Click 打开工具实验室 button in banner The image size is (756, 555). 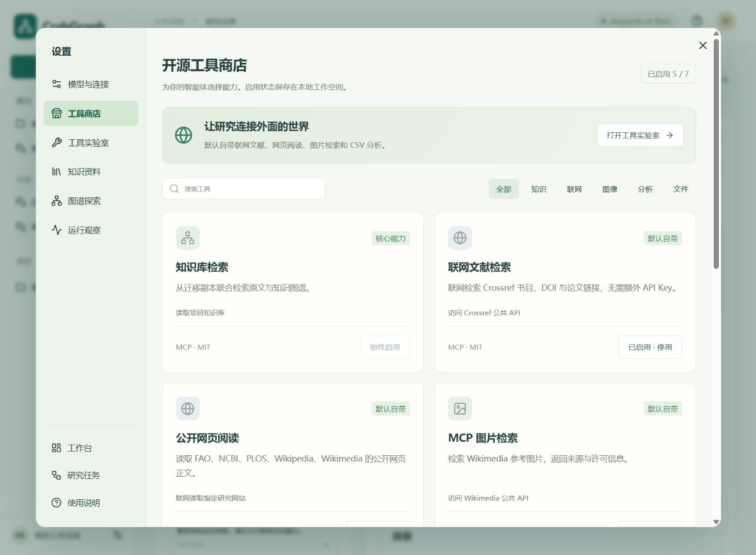[640, 135]
